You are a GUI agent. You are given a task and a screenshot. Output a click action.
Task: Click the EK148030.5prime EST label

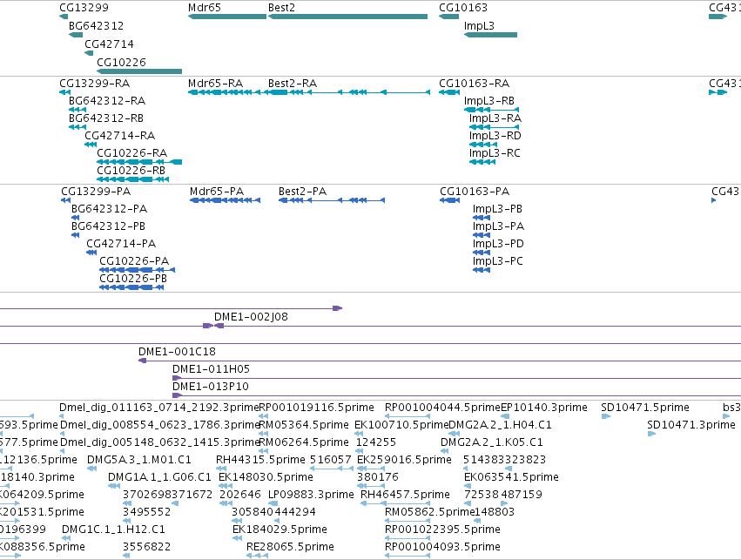pos(266,477)
